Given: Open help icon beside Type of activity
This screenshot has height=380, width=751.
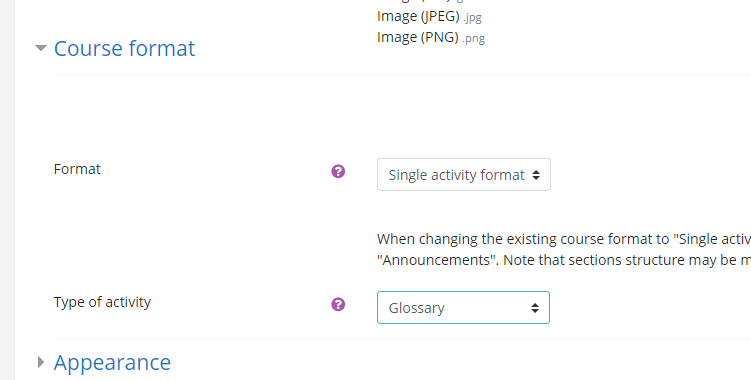Looking at the screenshot, I should [x=338, y=304].
